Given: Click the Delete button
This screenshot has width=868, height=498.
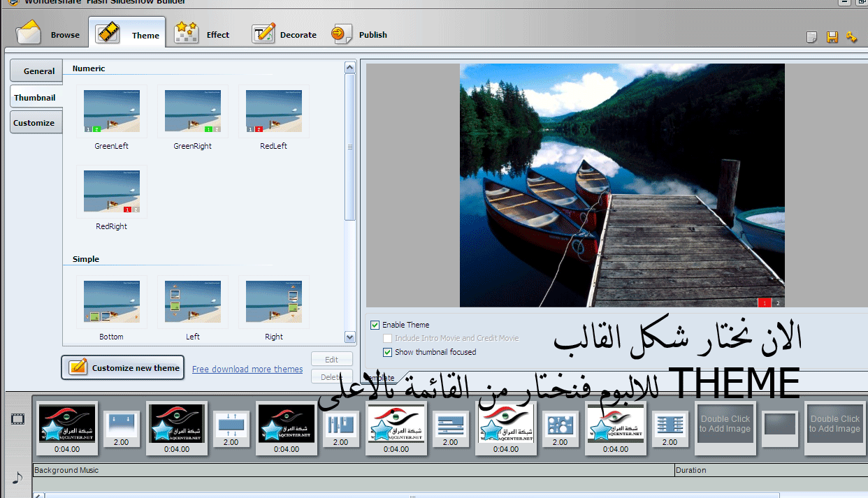Looking at the screenshot, I should click(x=332, y=377).
